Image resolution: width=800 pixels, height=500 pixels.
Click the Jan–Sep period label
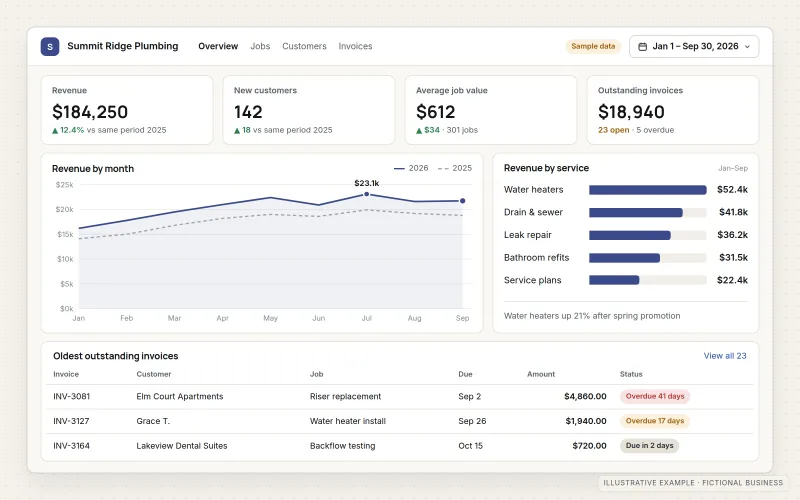[733, 168]
